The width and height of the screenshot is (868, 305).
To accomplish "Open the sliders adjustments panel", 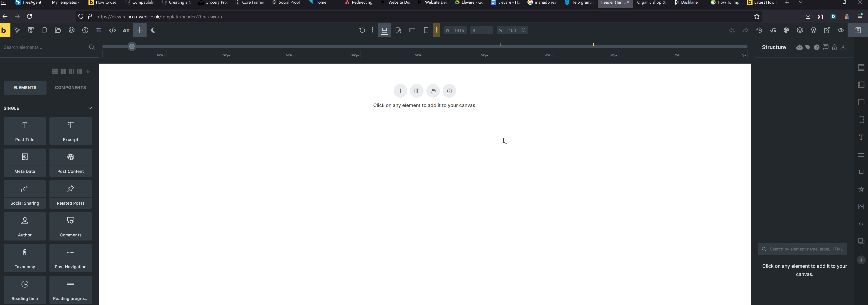I will [x=99, y=30].
